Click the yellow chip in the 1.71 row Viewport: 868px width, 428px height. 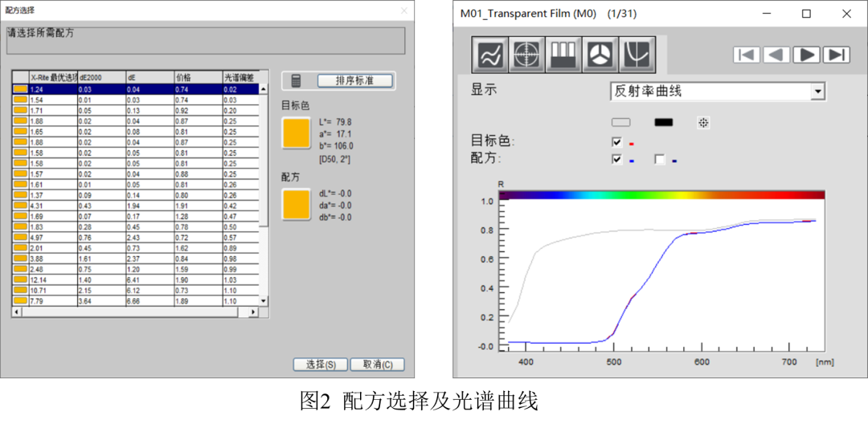20,109
